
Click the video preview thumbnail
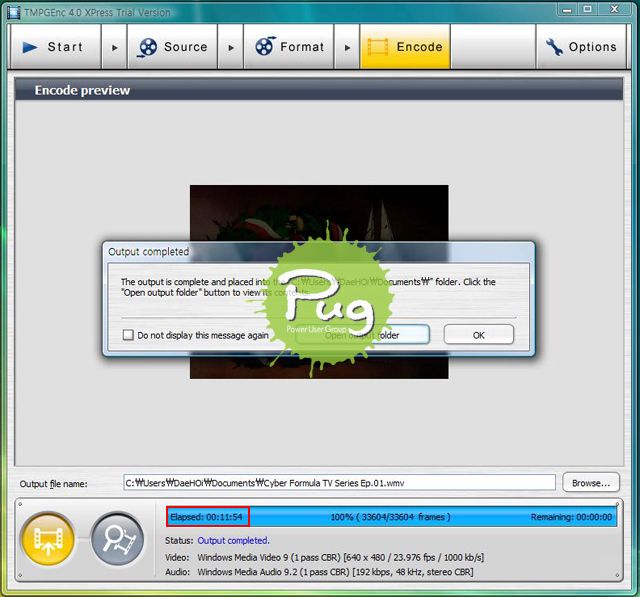pyautogui.click(x=319, y=282)
